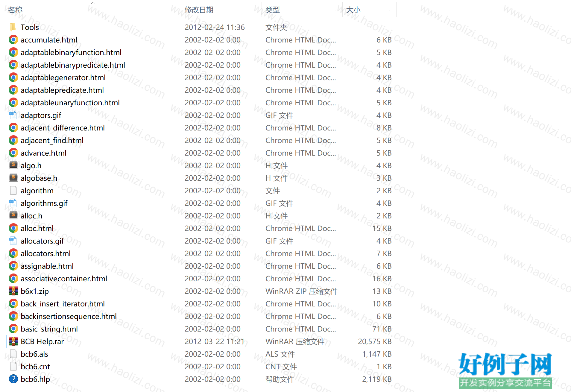Click the GIF icon beside algorithms.gif
This screenshot has height=392, width=571.
tap(13, 203)
